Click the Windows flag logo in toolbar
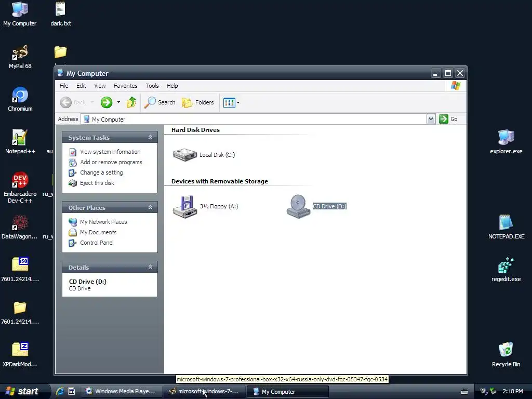Image resolution: width=532 pixels, height=399 pixels. [456, 86]
